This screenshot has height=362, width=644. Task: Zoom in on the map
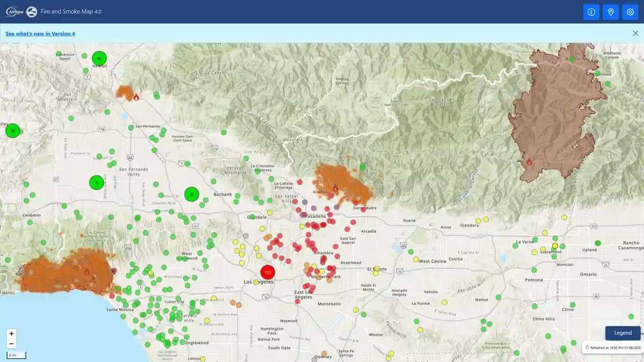tap(12, 334)
